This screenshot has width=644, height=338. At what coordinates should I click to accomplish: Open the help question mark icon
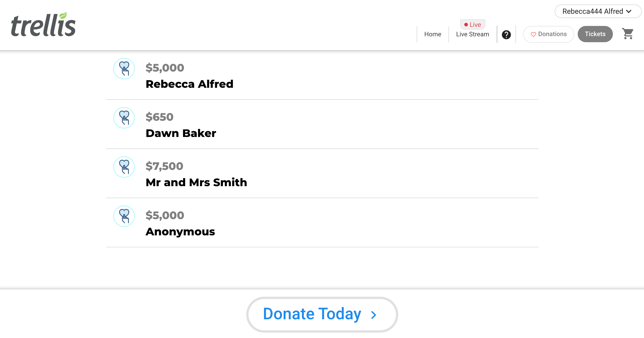pyautogui.click(x=506, y=35)
